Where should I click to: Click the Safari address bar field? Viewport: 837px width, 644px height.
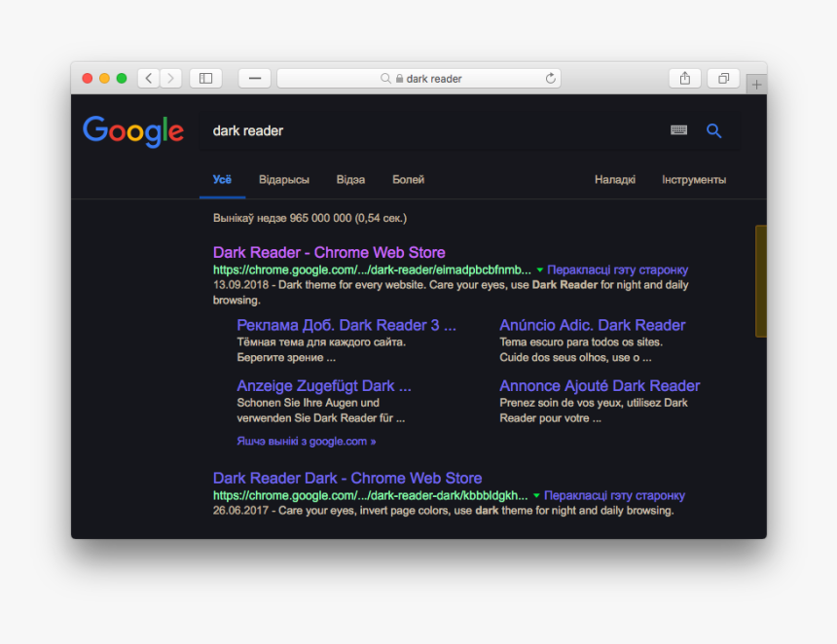coord(419,79)
